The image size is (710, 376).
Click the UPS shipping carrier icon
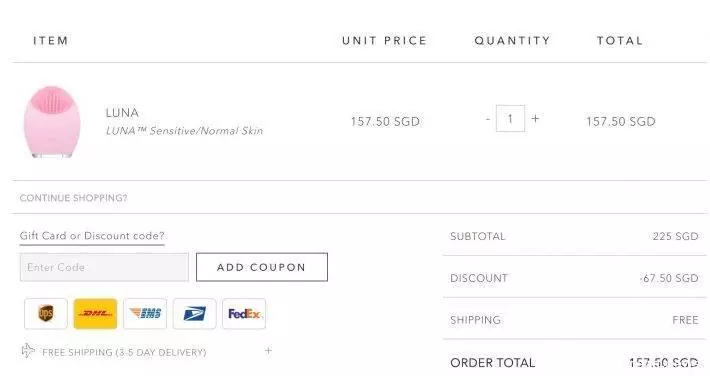(46, 313)
